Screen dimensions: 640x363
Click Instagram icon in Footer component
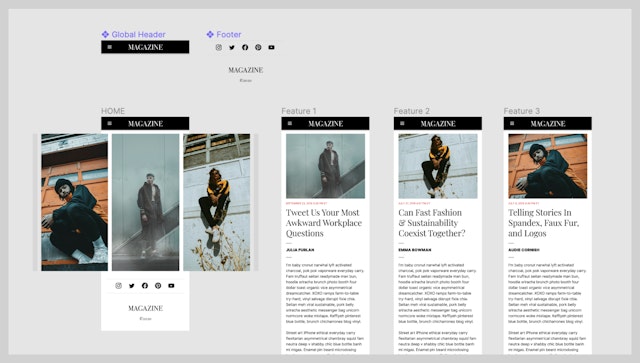[219, 47]
